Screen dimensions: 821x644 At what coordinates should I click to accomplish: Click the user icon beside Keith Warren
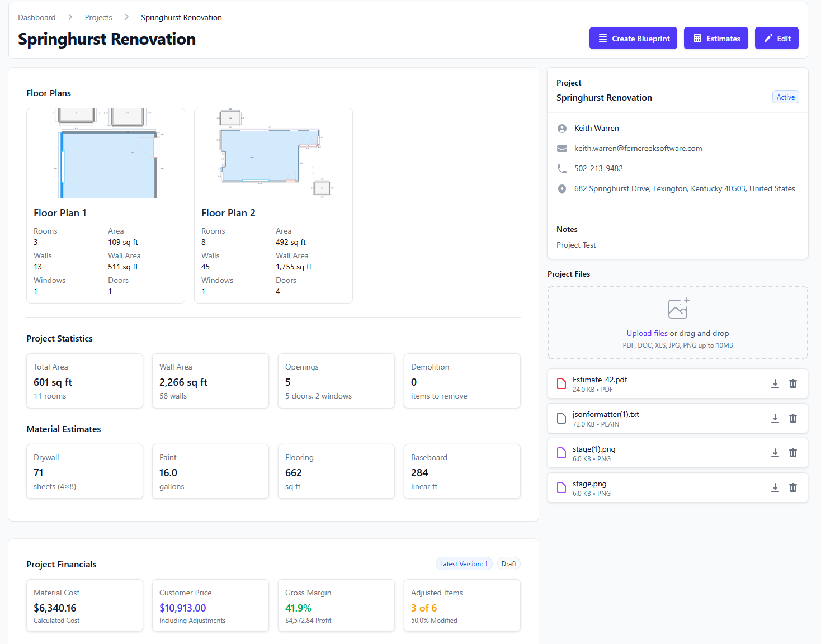(562, 129)
